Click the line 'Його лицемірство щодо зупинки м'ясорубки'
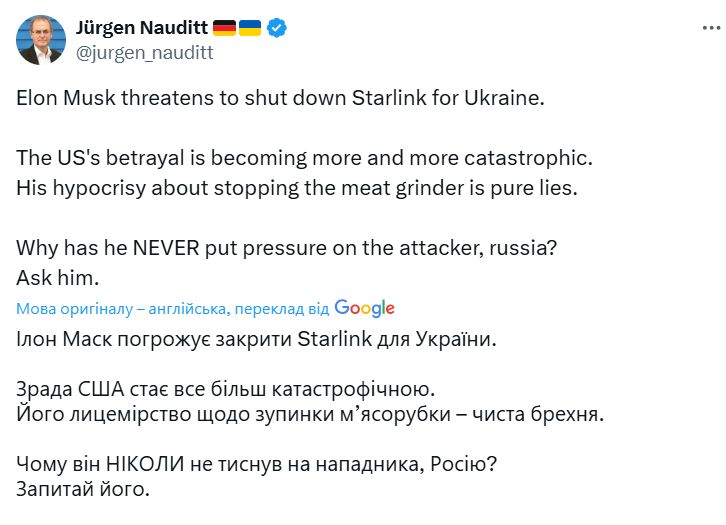Viewport: 726px width, 525px height. click(310, 414)
